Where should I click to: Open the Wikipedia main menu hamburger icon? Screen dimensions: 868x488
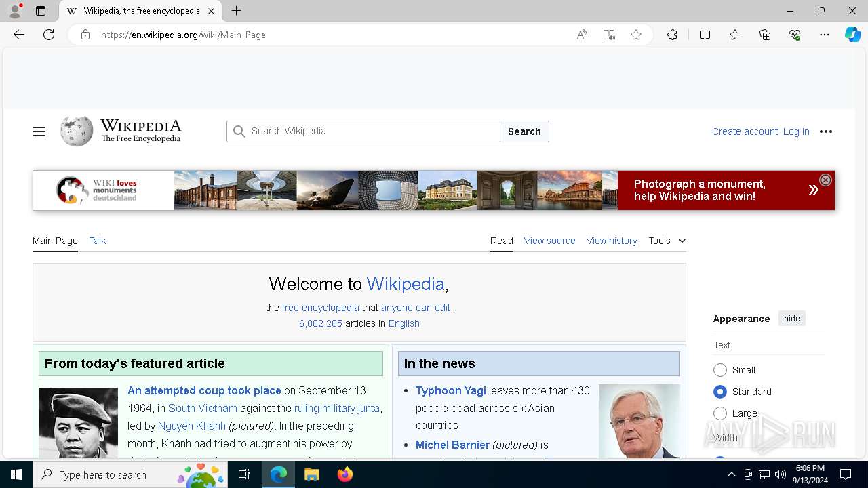[39, 131]
